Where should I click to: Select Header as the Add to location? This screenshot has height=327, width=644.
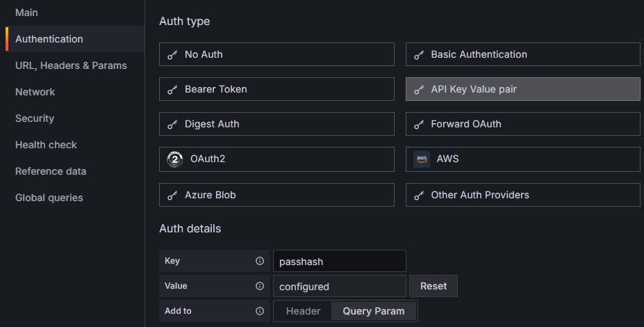(x=303, y=311)
